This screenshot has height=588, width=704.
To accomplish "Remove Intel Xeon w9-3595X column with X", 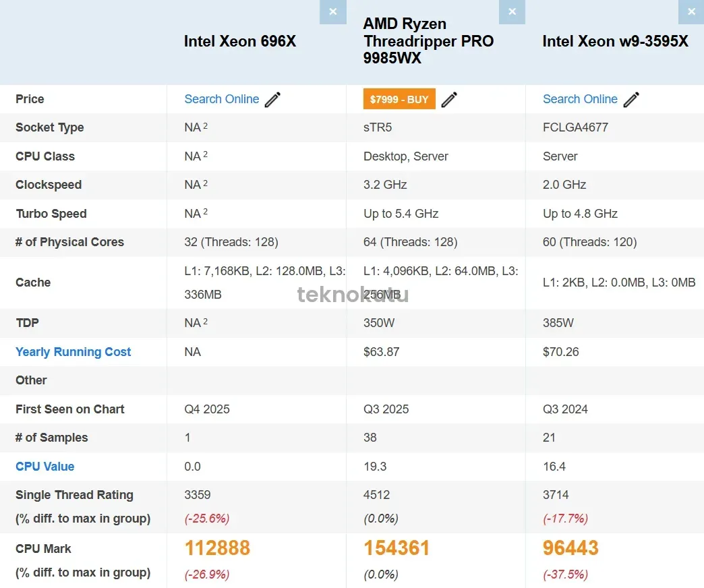I will point(691,11).
